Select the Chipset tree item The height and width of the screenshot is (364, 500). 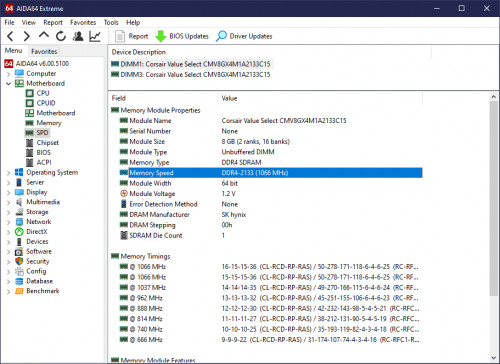tap(48, 143)
